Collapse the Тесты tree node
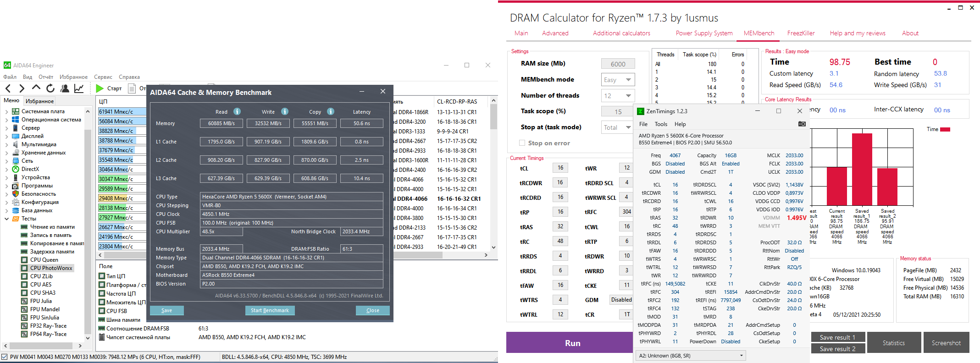 click(6, 219)
